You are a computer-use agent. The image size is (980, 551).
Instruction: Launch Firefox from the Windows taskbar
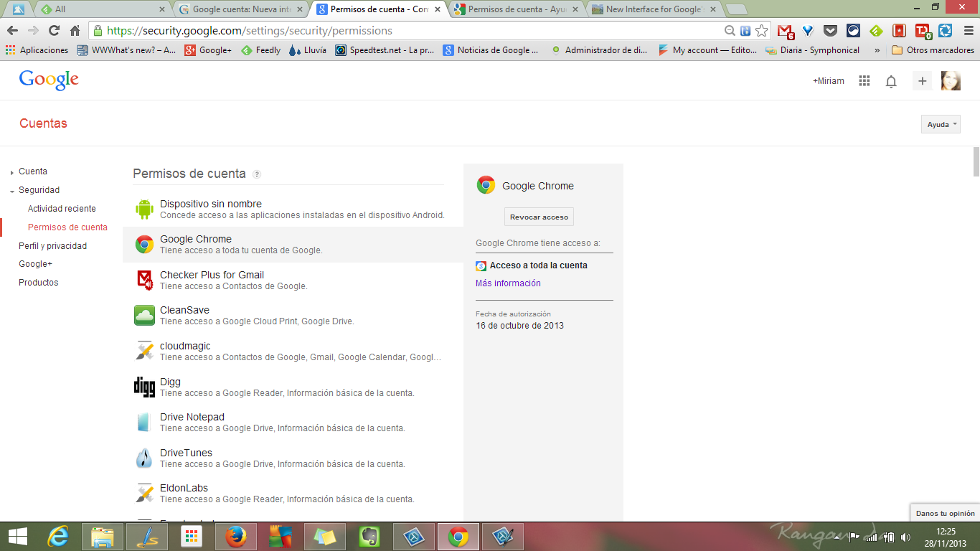coord(235,536)
